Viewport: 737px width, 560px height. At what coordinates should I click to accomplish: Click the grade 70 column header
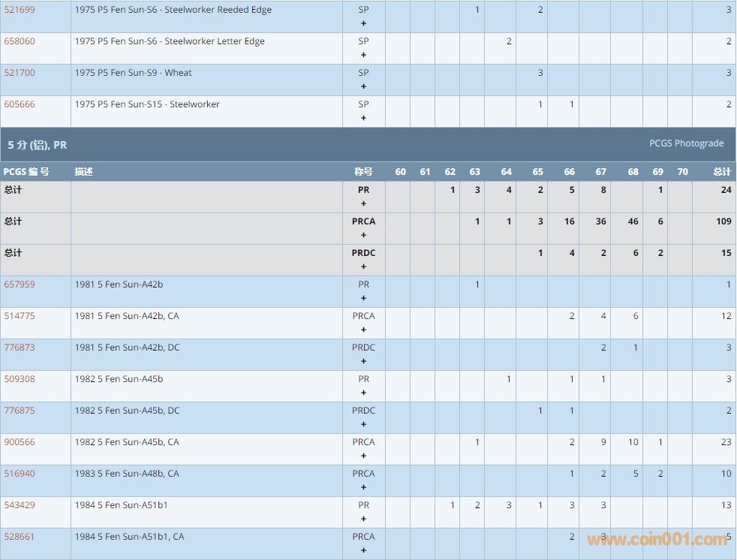click(x=682, y=172)
